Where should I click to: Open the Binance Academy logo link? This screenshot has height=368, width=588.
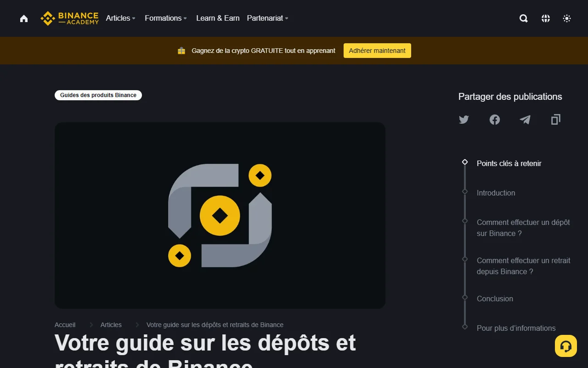(69, 18)
